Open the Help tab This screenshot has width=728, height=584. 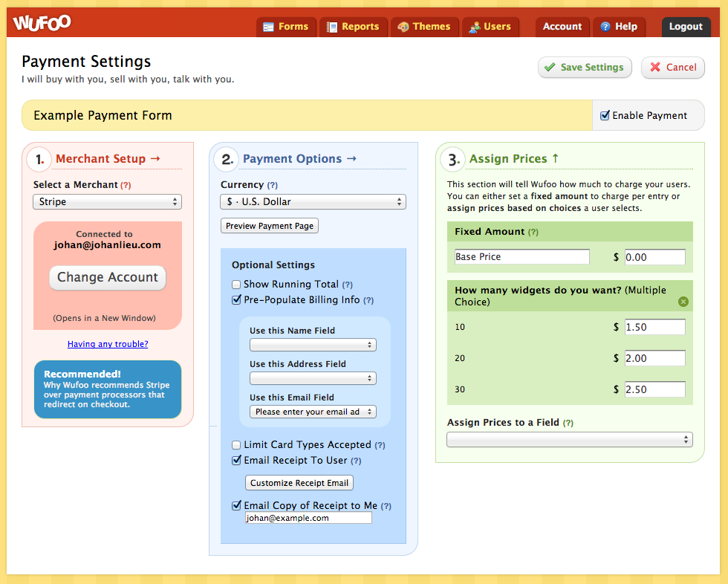click(x=619, y=27)
